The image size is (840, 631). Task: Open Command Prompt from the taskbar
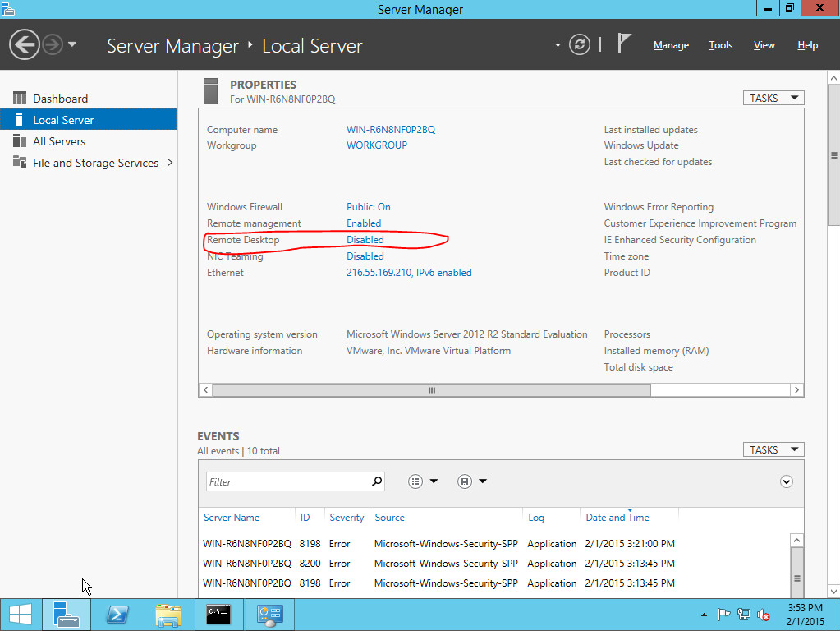click(x=218, y=615)
